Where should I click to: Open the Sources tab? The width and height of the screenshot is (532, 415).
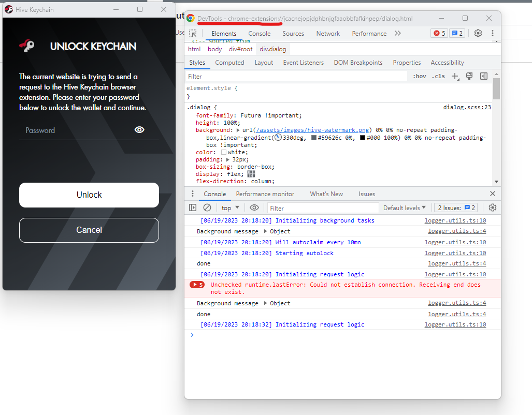point(293,34)
